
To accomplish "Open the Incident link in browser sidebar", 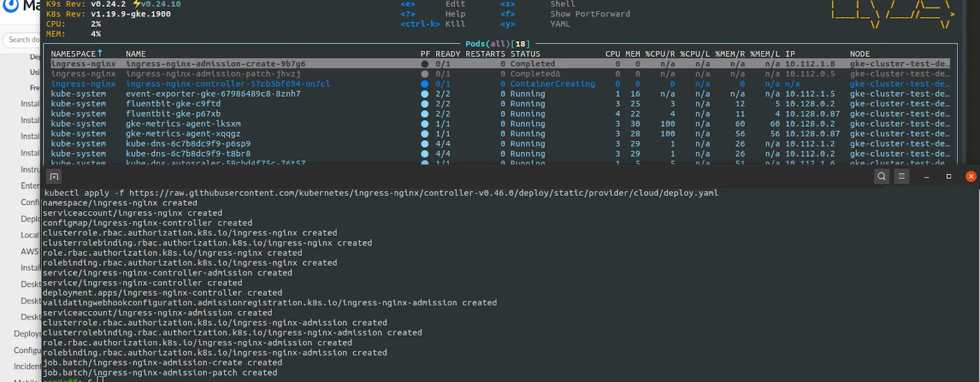I will point(28,367).
